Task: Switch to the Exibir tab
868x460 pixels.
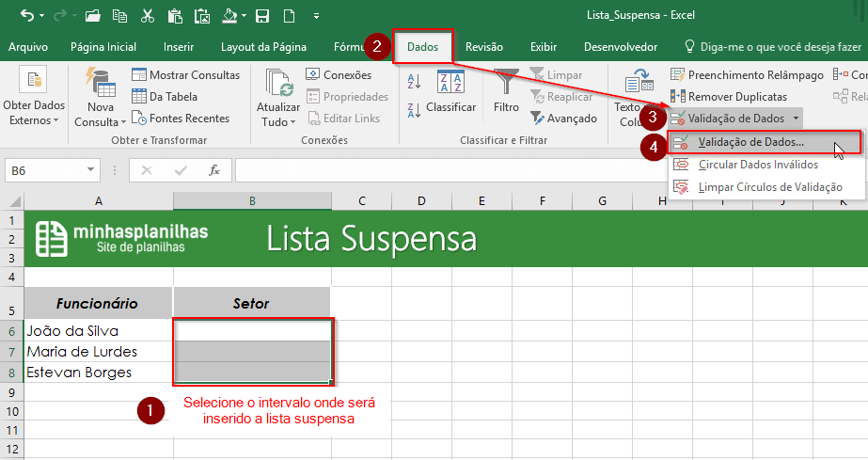Action: 543,47
